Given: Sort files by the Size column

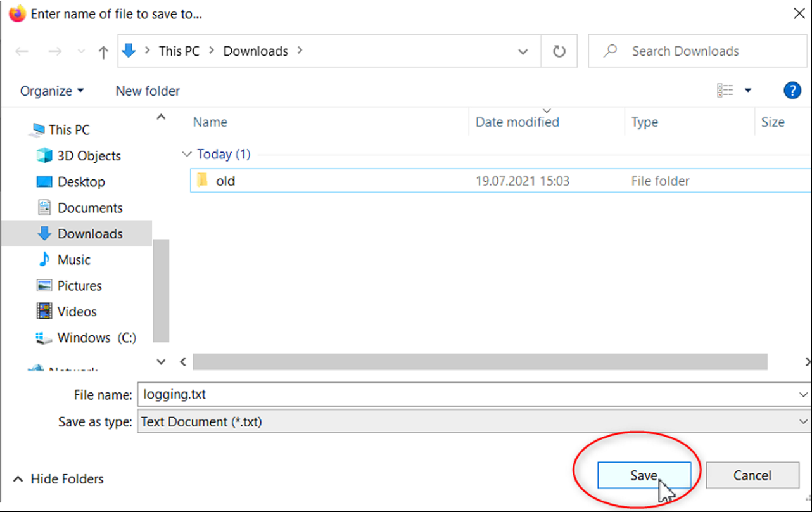Looking at the screenshot, I should coord(773,122).
